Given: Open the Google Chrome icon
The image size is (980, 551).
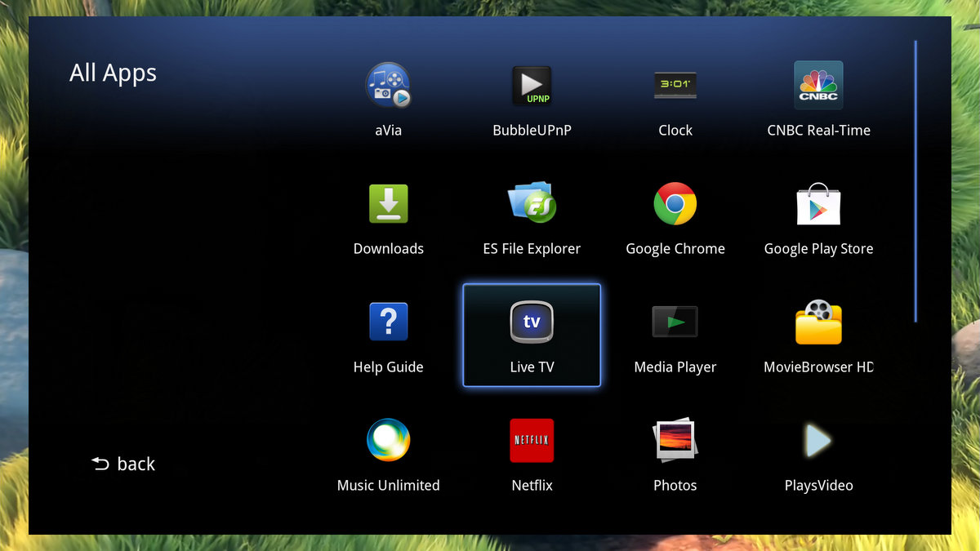Looking at the screenshot, I should 675,204.
